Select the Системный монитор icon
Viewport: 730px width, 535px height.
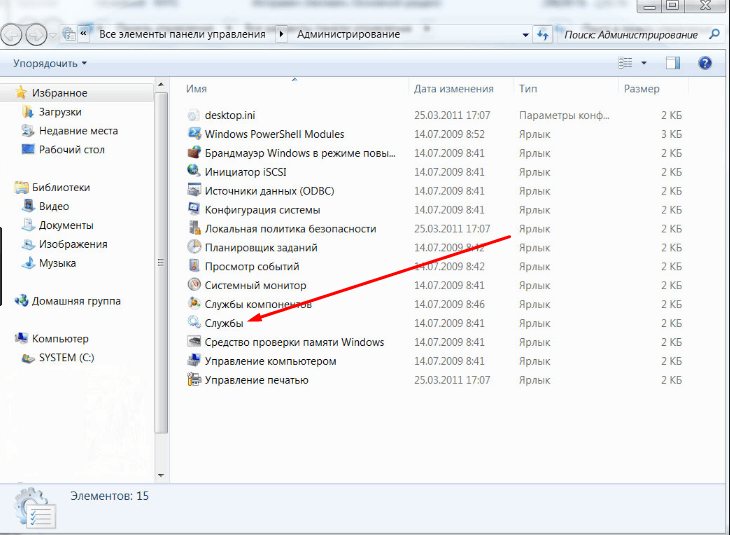(194, 285)
